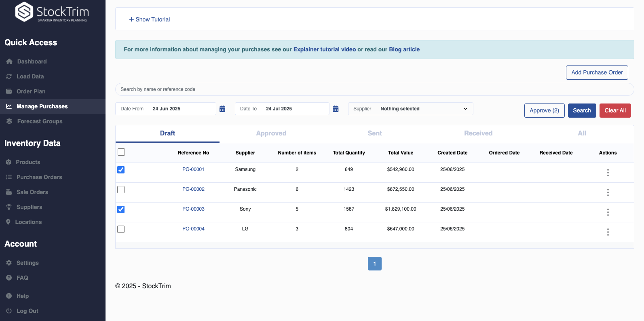Toggle the select-all header checkbox
Viewport: 644px width, 321px height.
click(121, 152)
